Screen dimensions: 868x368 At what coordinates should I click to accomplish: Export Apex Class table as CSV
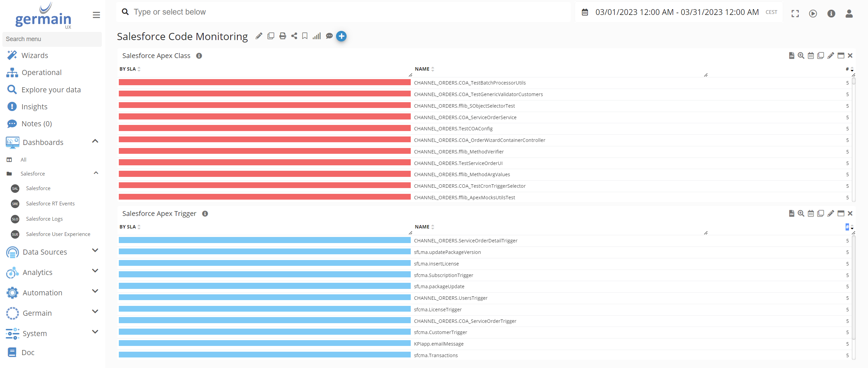tap(791, 55)
